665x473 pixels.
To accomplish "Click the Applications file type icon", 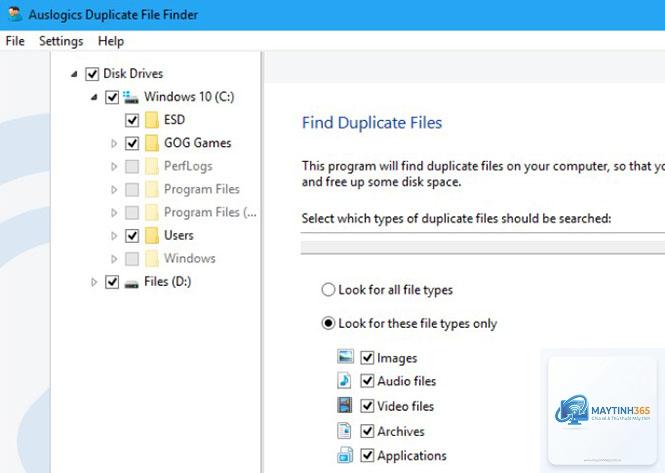I will pyautogui.click(x=345, y=455).
